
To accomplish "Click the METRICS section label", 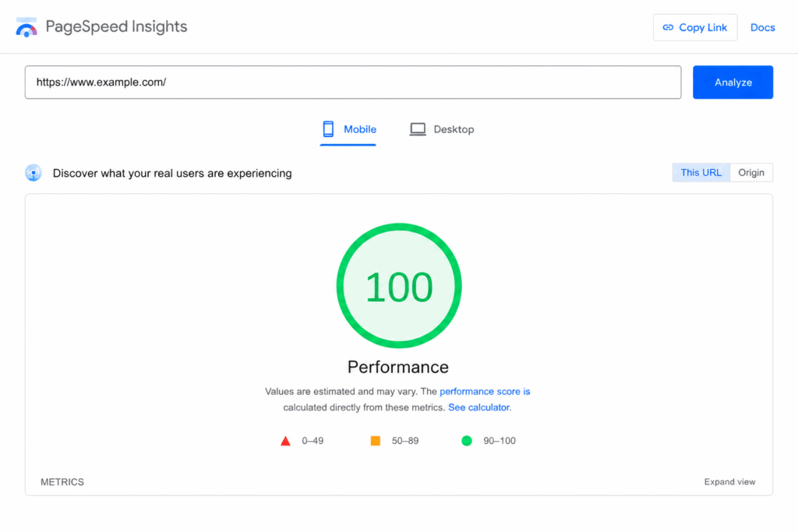I will (62, 481).
